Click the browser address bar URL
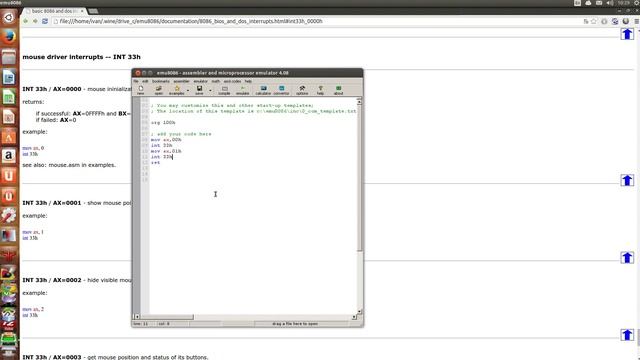This screenshot has height=360, width=640. (x=191, y=21)
